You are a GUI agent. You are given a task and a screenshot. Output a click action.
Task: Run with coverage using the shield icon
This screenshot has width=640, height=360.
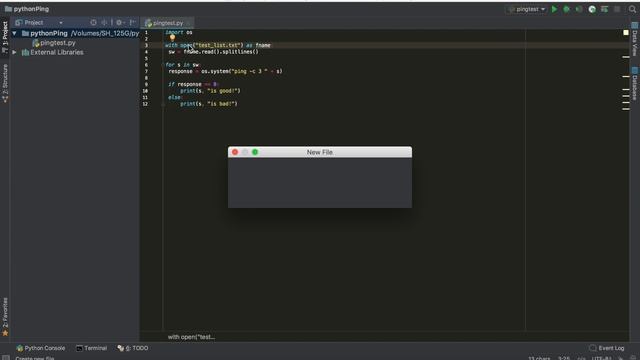[579, 9]
